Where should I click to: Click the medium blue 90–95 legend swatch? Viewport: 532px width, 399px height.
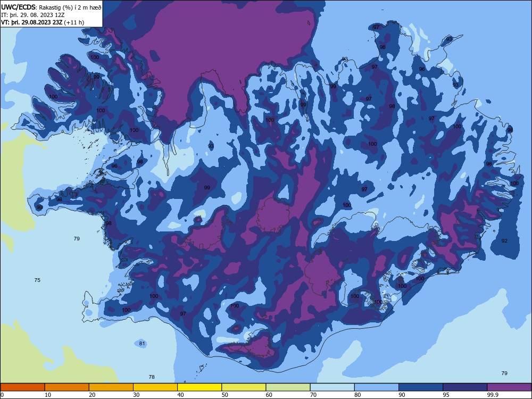coord(421,387)
